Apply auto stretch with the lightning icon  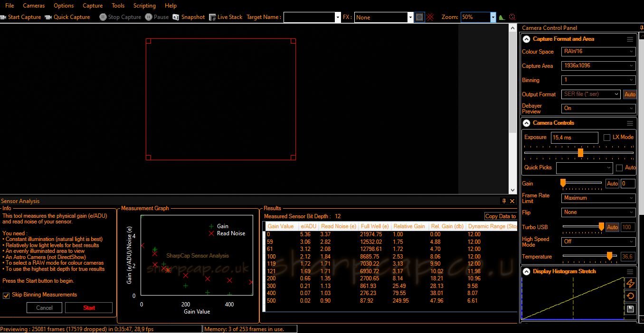[630, 284]
